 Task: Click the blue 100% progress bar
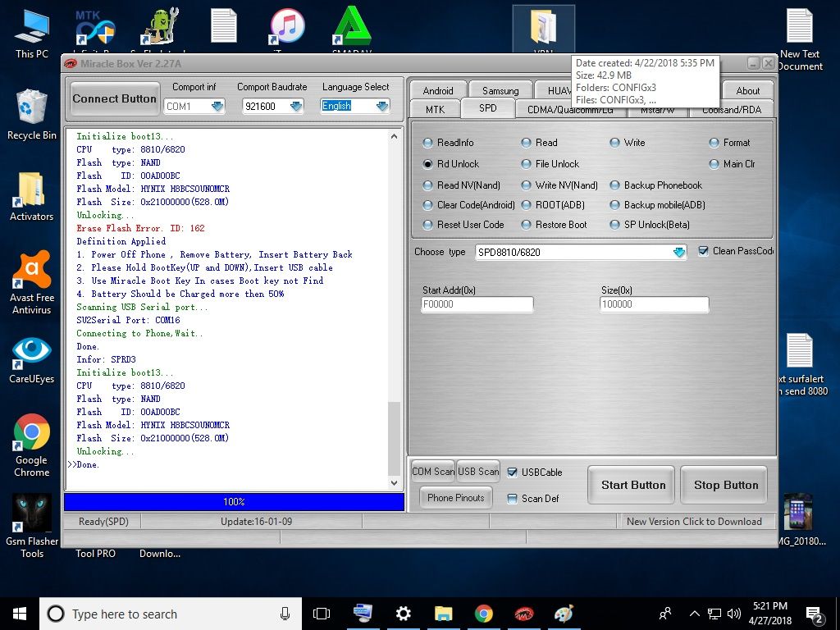(234, 502)
